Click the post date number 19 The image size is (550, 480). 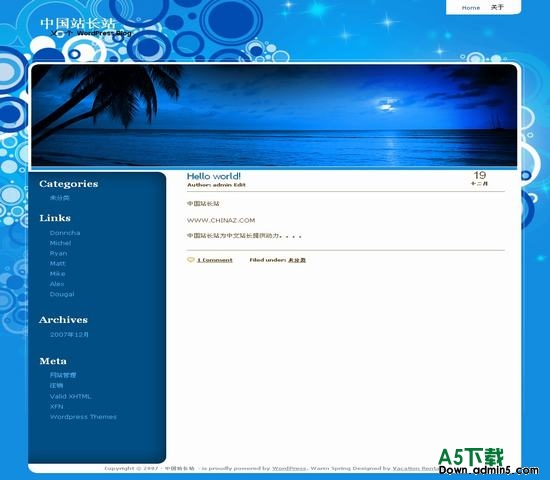[479, 175]
